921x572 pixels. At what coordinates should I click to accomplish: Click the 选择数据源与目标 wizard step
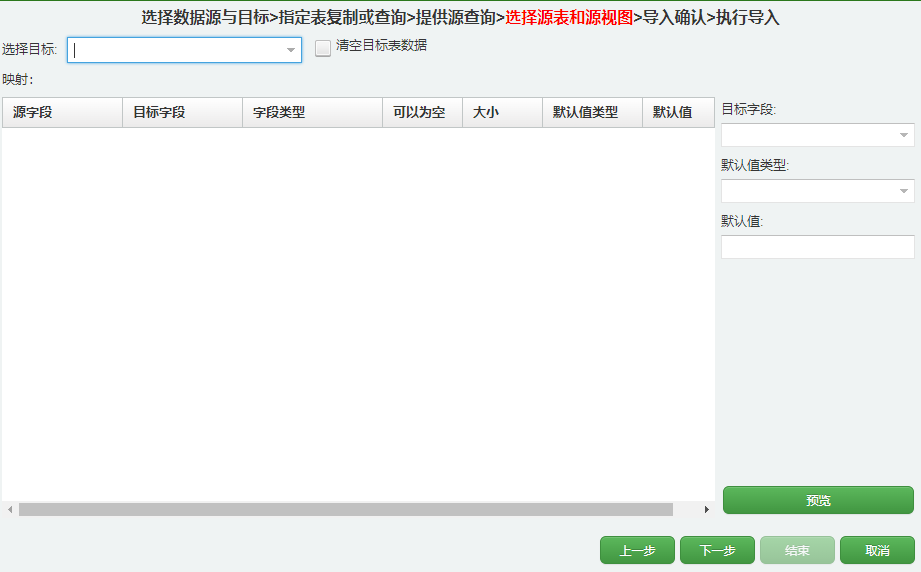point(205,18)
